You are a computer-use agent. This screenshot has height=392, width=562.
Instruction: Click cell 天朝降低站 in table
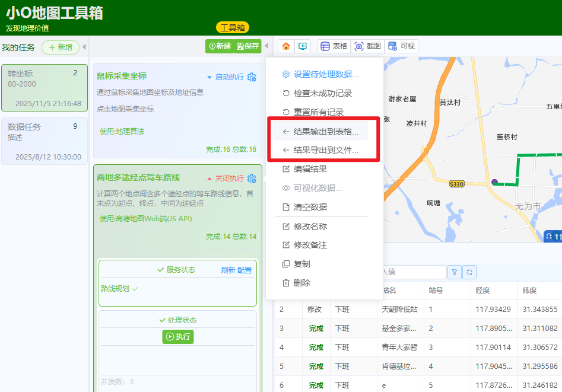click(x=399, y=309)
